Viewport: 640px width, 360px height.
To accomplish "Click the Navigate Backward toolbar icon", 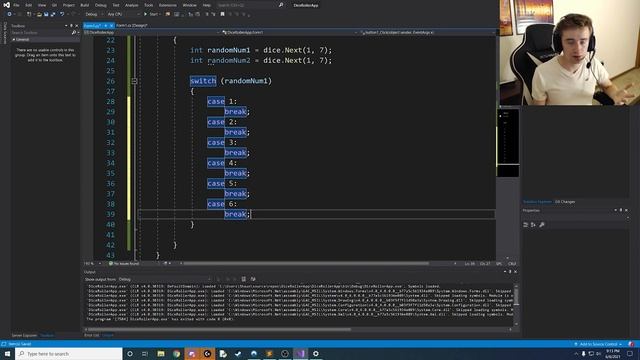I will tap(9, 14).
